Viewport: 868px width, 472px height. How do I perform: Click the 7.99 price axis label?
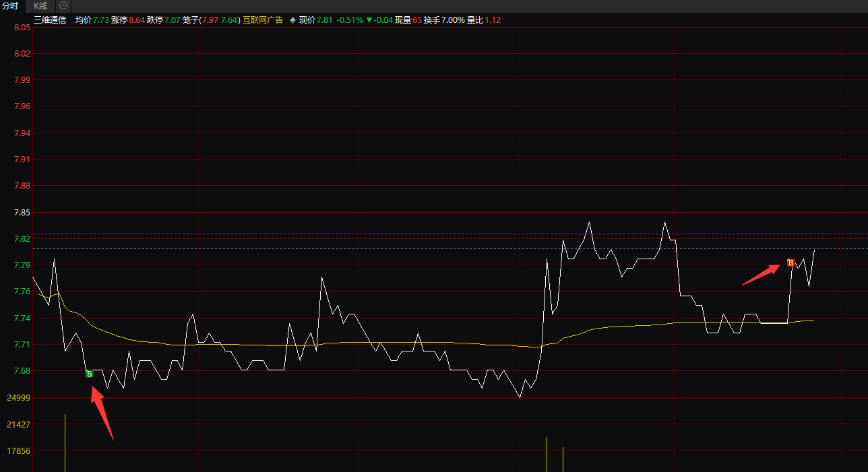[22, 80]
